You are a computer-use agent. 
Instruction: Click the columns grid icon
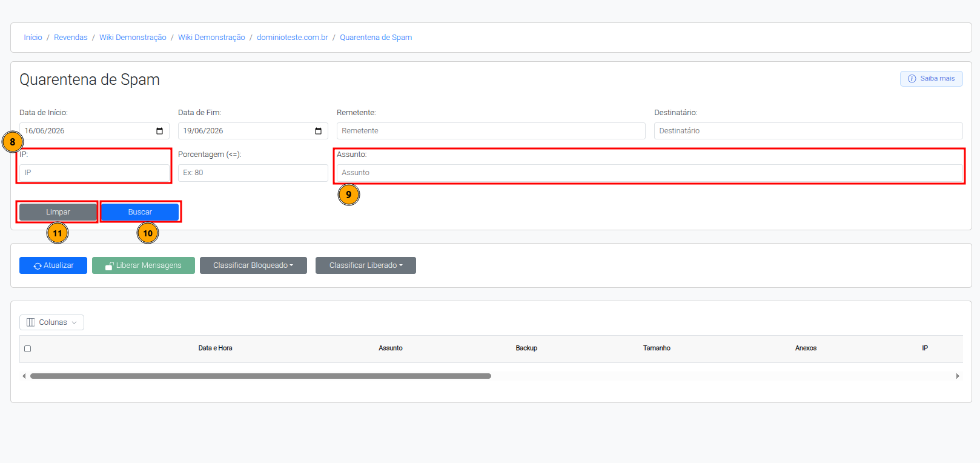30,322
